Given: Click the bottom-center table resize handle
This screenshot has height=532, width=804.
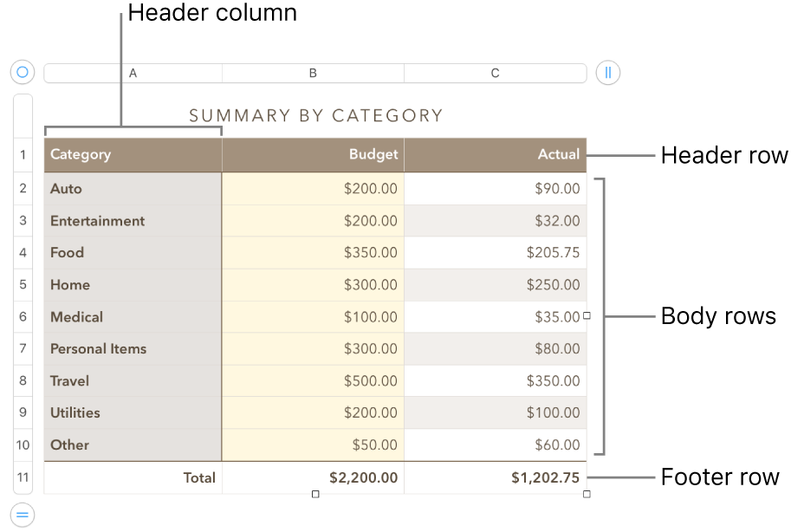Looking at the screenshot, I should click(x=315, y=494).
